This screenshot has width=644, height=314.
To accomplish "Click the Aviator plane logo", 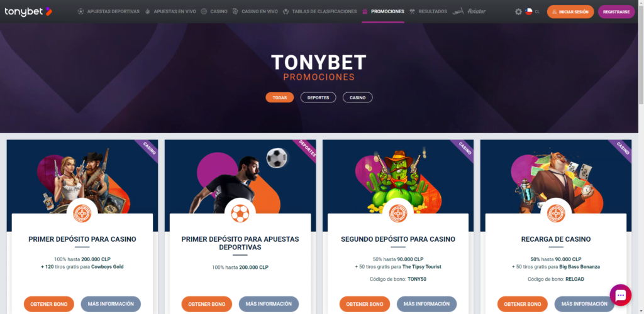I will click(469, 11).
